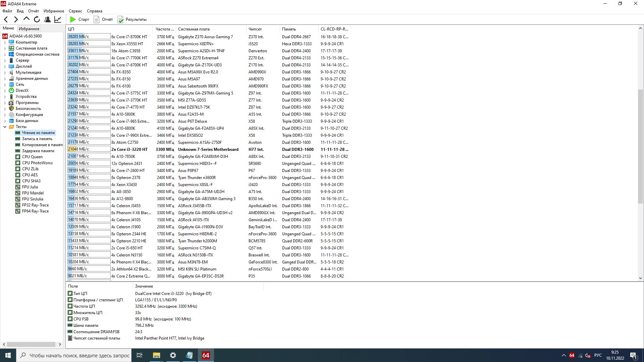Image resolution: width=644 pixels, height=362 pixels.
Task: Expand the Компьютер tree node
Action: pos(5,43)
